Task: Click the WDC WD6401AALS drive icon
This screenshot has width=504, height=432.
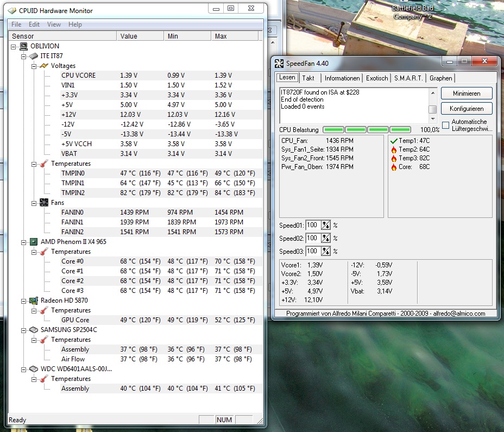Action: tap(34, 369)
